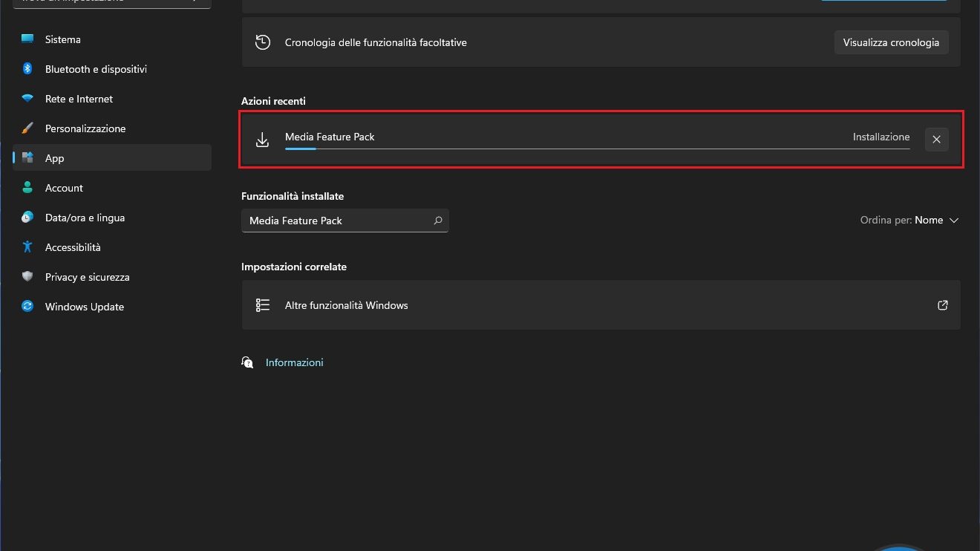
Task: Expand the Ordina per Nome dropdown
Action: tap(909, 221)
